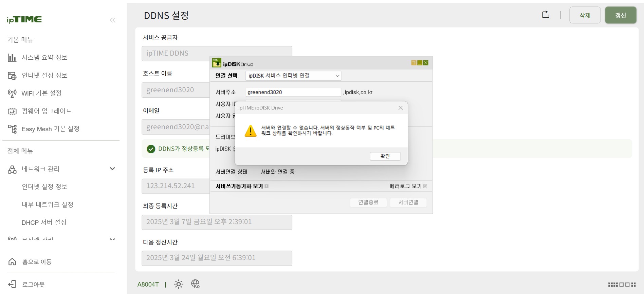Click the 최종 등록시간 field
The height and width of the screenshot is (294, 644).
[x=217, y=222]
